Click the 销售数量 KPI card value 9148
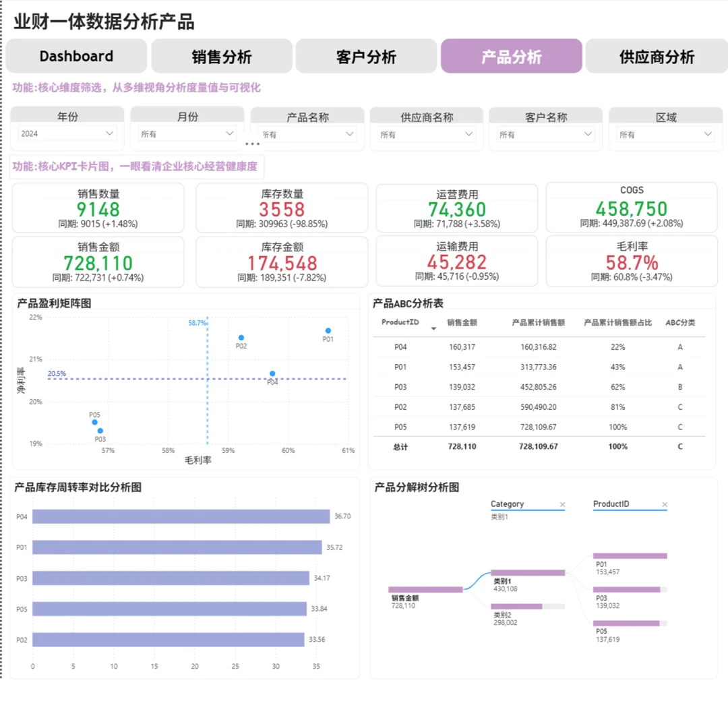Viewport: 728px width, 728px height. (98, 210)
